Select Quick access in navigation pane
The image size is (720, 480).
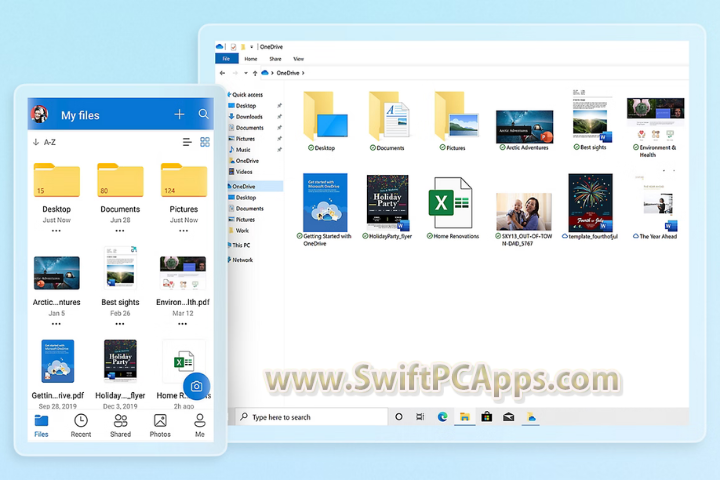click(247, 95)
